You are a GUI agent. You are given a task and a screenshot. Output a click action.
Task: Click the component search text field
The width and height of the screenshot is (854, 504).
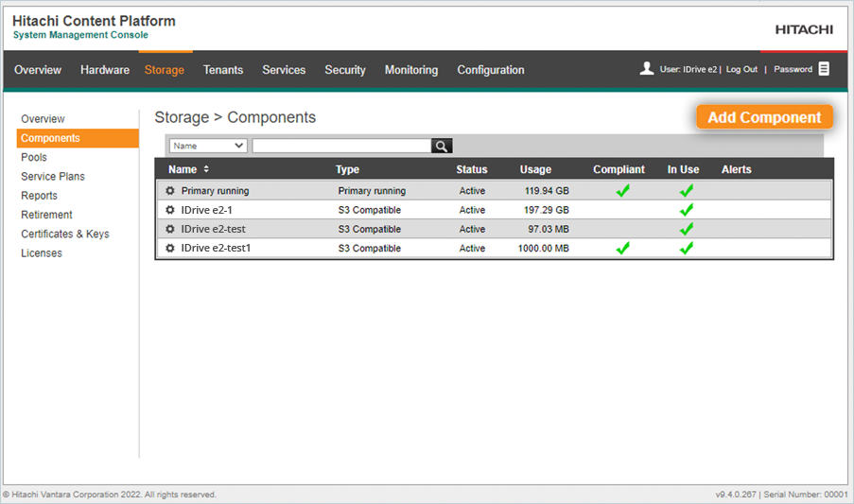(341, 146)
